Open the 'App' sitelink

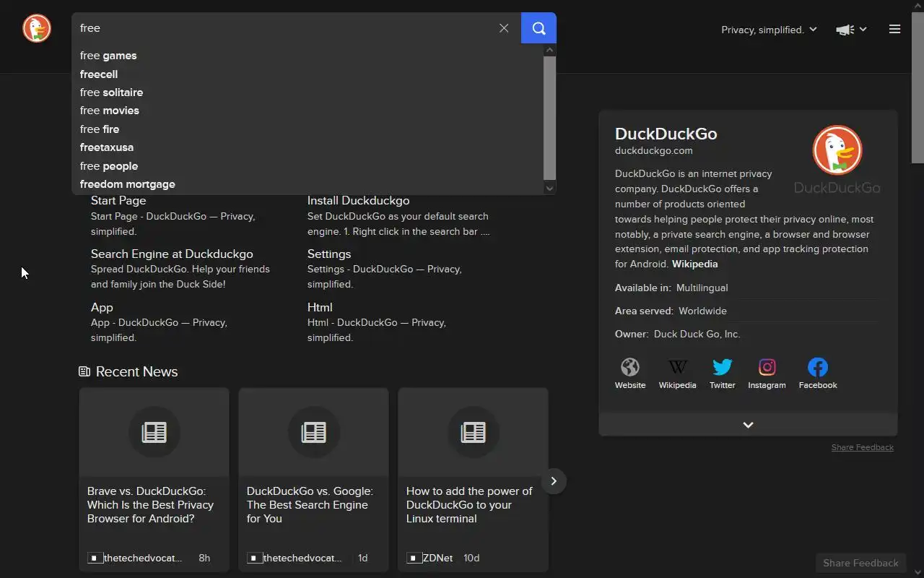point(102,308)
